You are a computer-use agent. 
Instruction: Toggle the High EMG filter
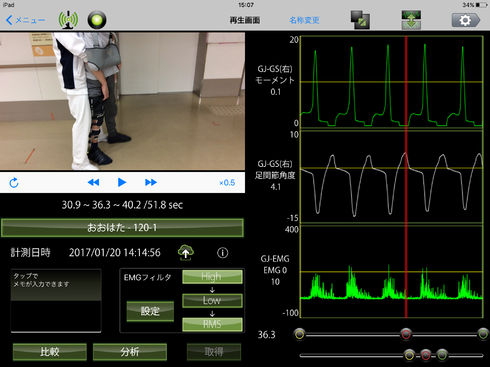tap(212, 277)
